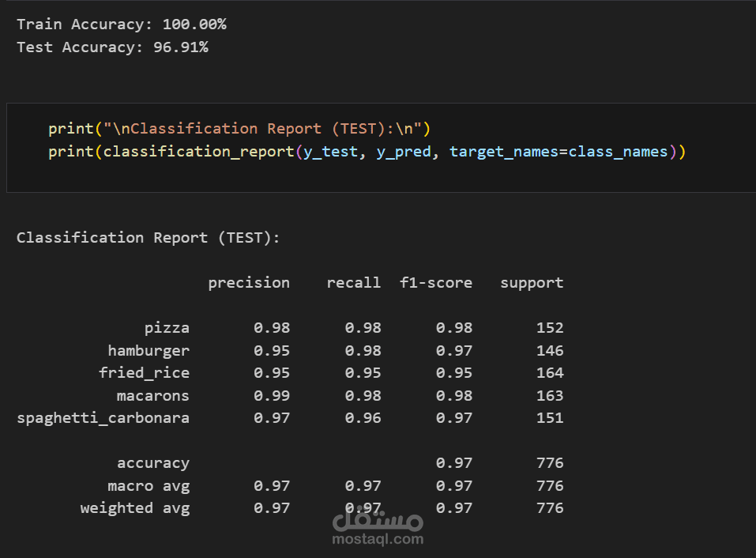Click pizza precision value 0.98
Viewport: 756px width, 558px height.
coord(272,328)
